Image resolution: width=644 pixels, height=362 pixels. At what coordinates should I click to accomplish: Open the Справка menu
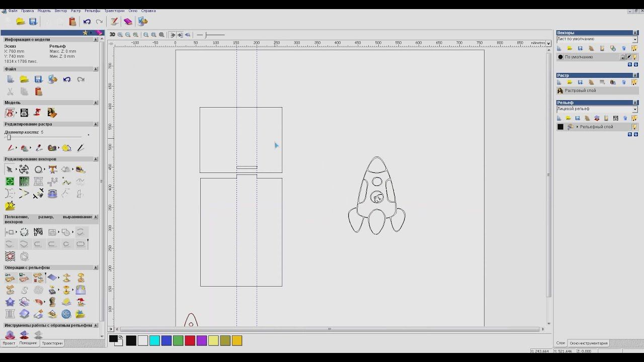(x=148, y=11)
